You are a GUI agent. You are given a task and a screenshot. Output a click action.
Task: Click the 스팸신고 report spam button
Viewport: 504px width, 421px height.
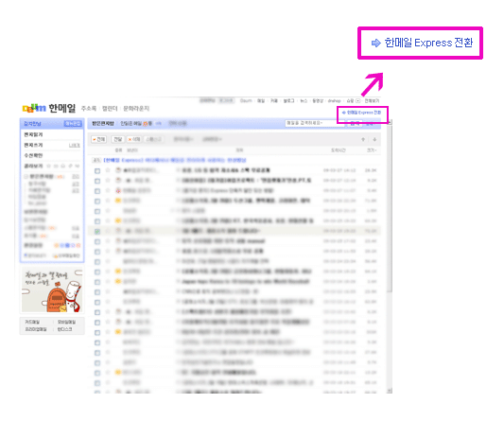(x=153, y=139)
